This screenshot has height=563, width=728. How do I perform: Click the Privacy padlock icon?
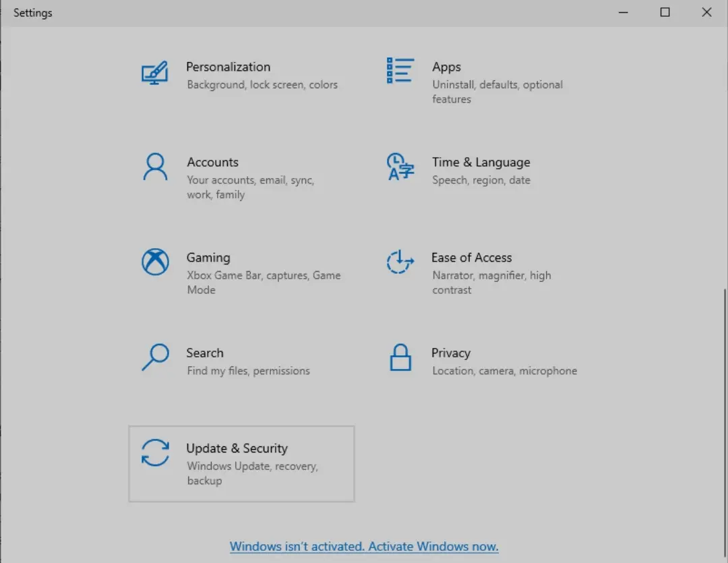click(400, 357)
